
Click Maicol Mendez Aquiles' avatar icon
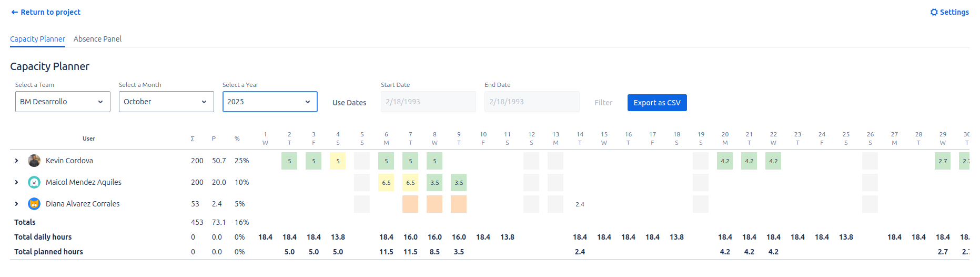pos(34,182)
